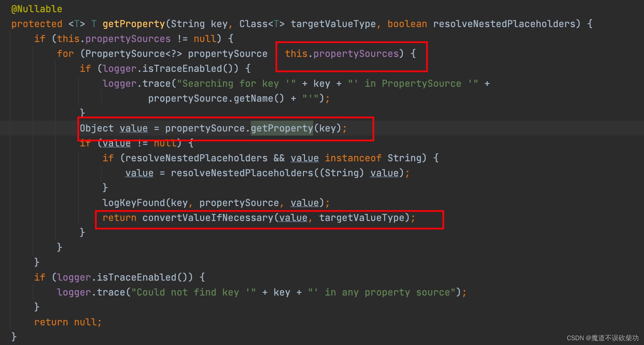Click 'Class<T>' parameter type
This screenshot has height=345, width=644.
(x=262, y=24)
